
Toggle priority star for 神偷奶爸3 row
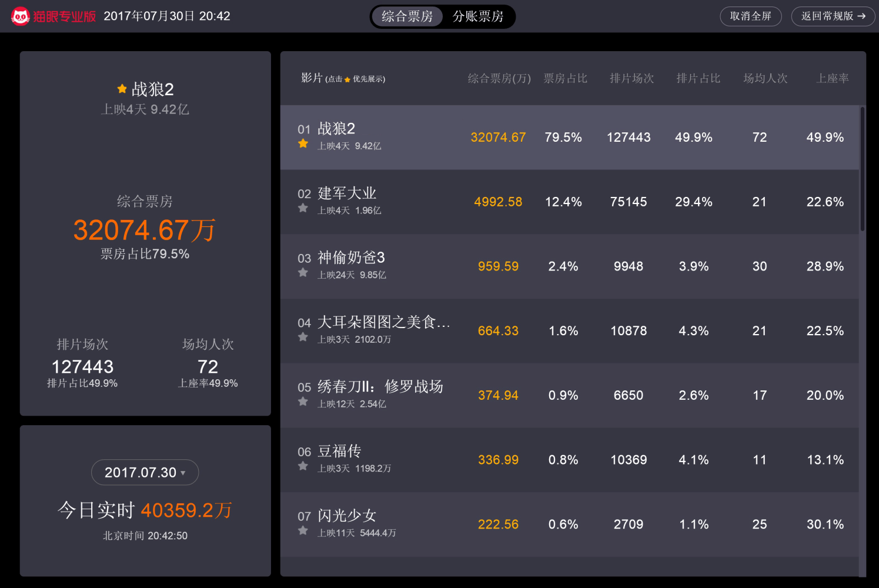[x=303, y=273]
